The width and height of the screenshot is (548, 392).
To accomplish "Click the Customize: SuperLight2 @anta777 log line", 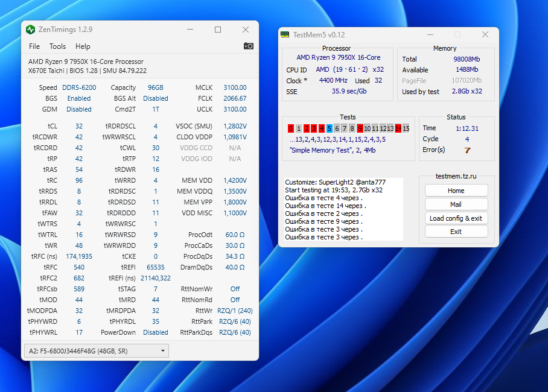I will point(335,182).
